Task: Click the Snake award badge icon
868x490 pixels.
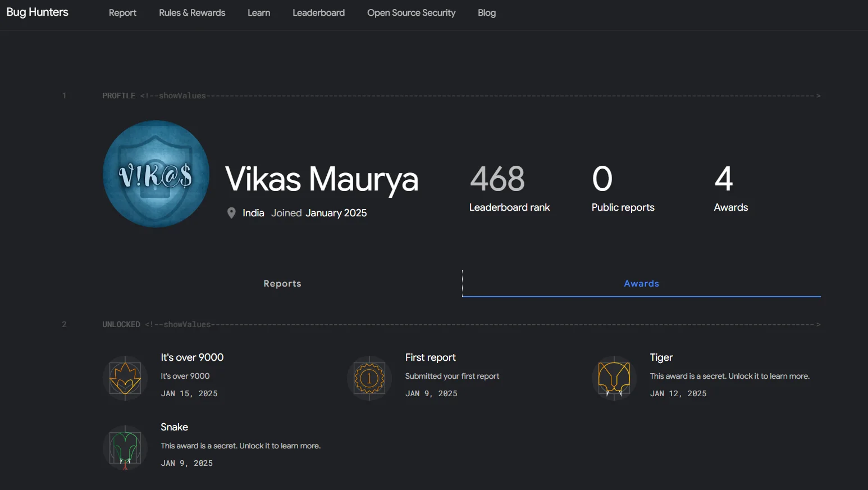Action: coord(125,448)
